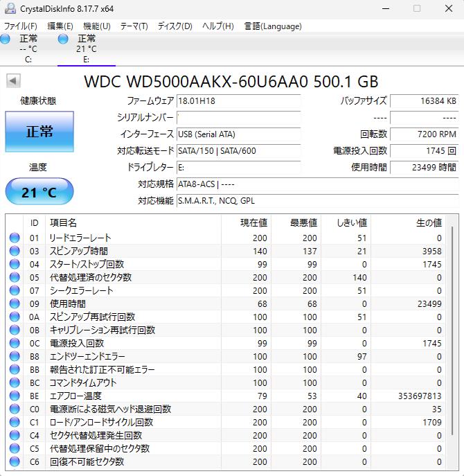Open the ヘルプ(H) menu
The width and height of the screenshot is (464, 476).
tap(218, 26)
